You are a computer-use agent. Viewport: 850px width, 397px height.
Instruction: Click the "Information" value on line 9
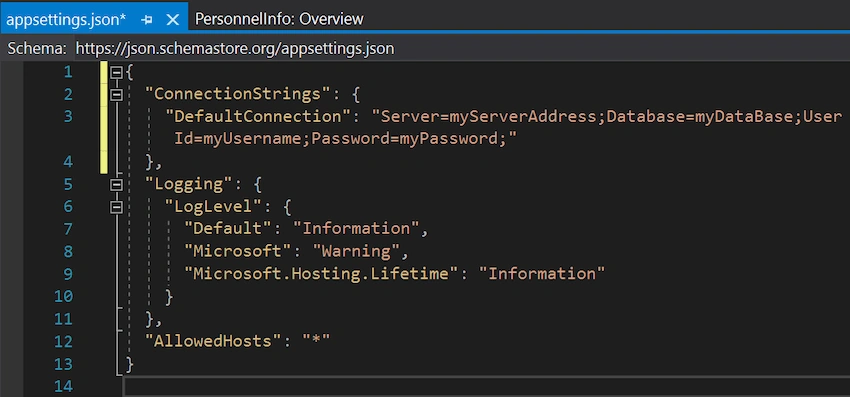542,273
